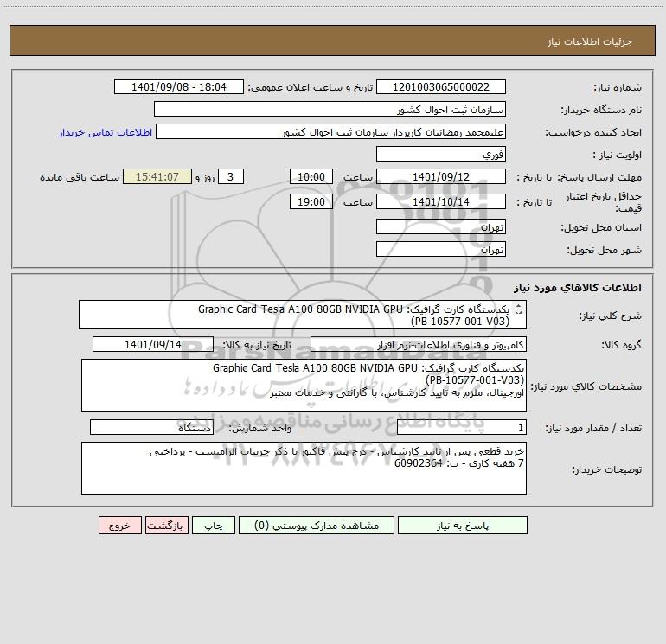Click price validity date 1401/10/14
The height and width of the screenshot is (644, 666).
pyautogui.click(x=441, y=201)
